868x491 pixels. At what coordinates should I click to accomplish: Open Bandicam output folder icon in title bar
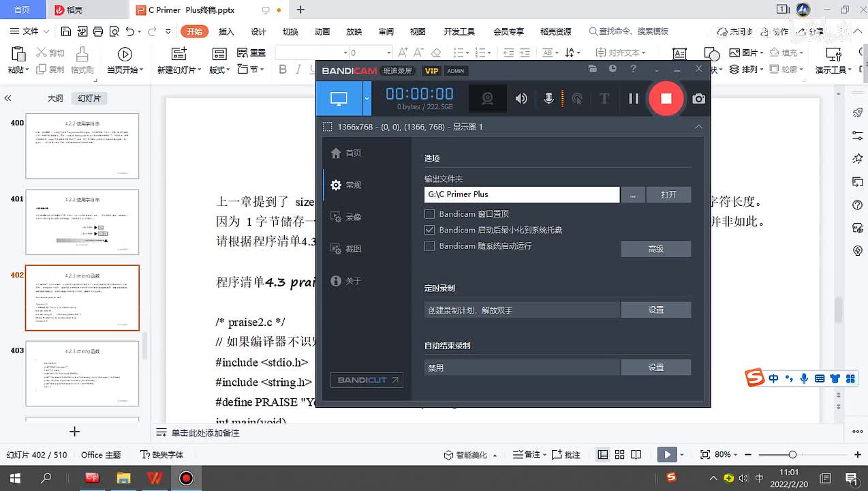pyautogui.click(x=593, y=69)
